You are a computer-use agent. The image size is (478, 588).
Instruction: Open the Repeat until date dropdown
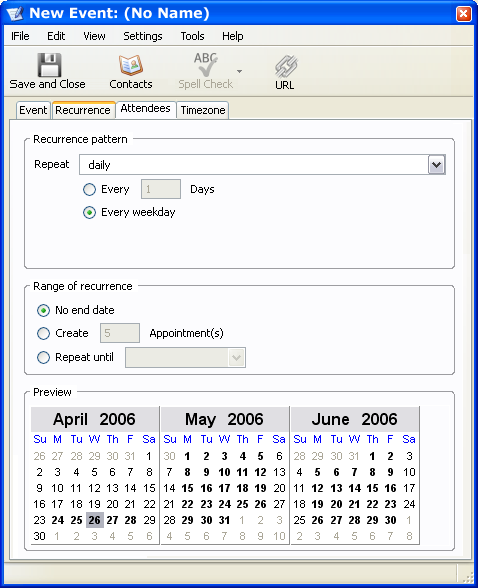(x=237, y=357)
